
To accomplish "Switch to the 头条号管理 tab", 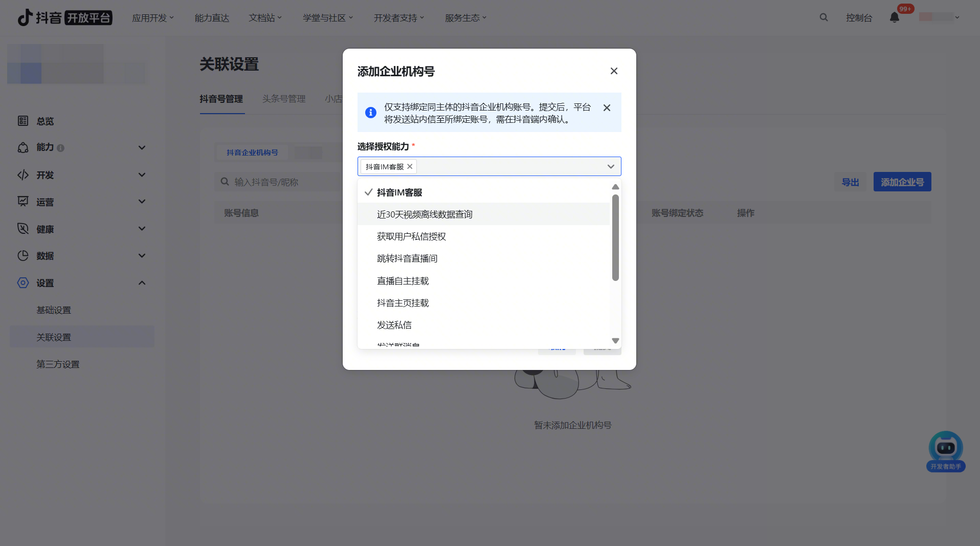I will pos(283,99).
